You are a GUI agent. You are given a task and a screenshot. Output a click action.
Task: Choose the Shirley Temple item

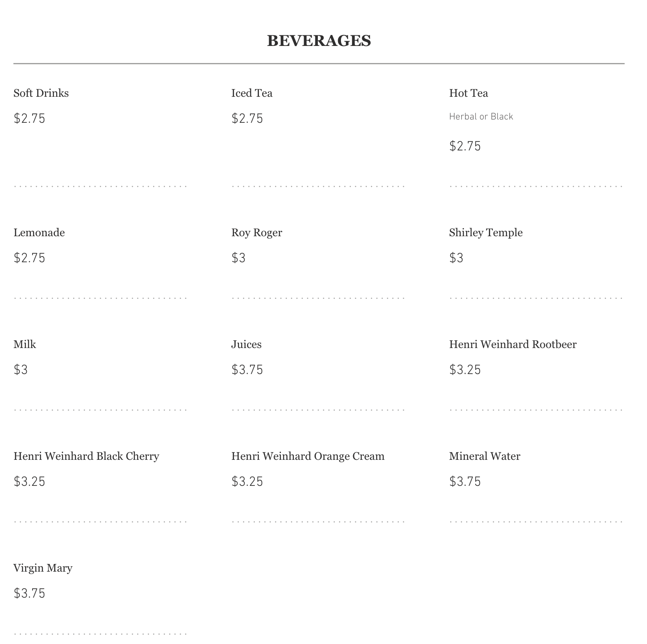point(486,233)
